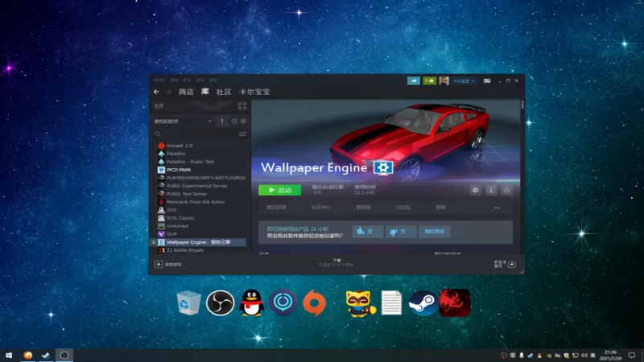Open the 商店 store tab
This screenshot has height=362, width=644.
click(186, 92)
